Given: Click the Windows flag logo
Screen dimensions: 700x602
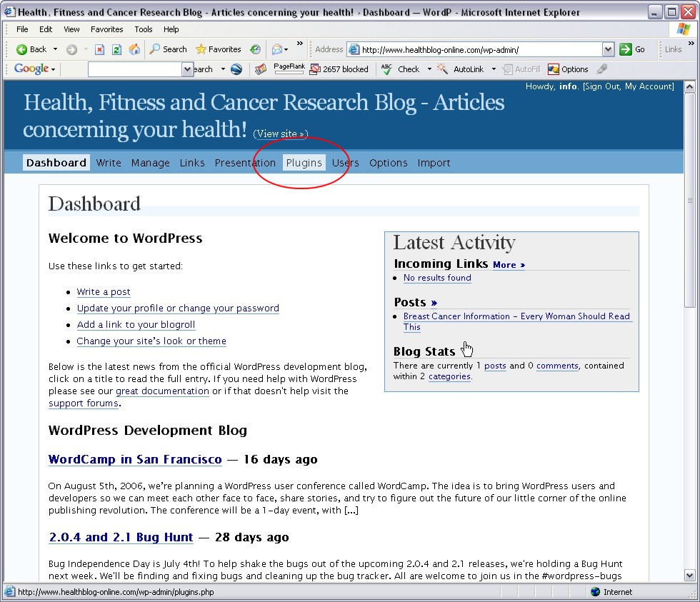Looking at the screenshot, I should (683, 29).
